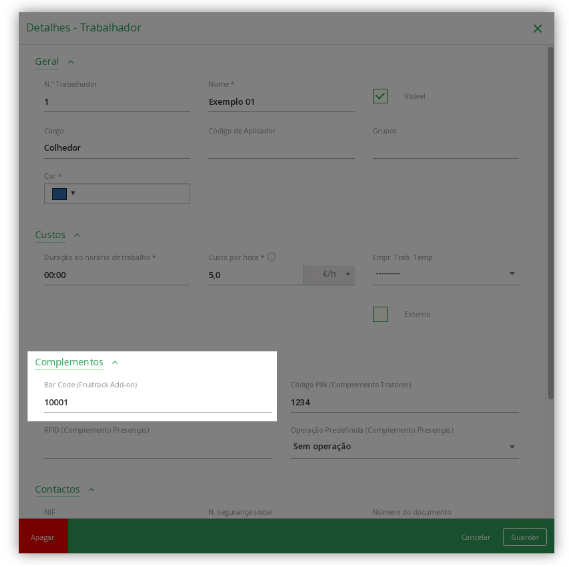Click the Complementos section heading
This screenshot has width=569, height=567.
69,362
